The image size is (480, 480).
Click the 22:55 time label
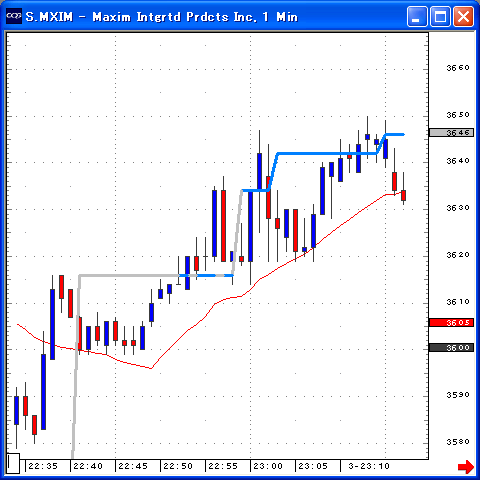[x=223, y=466]
